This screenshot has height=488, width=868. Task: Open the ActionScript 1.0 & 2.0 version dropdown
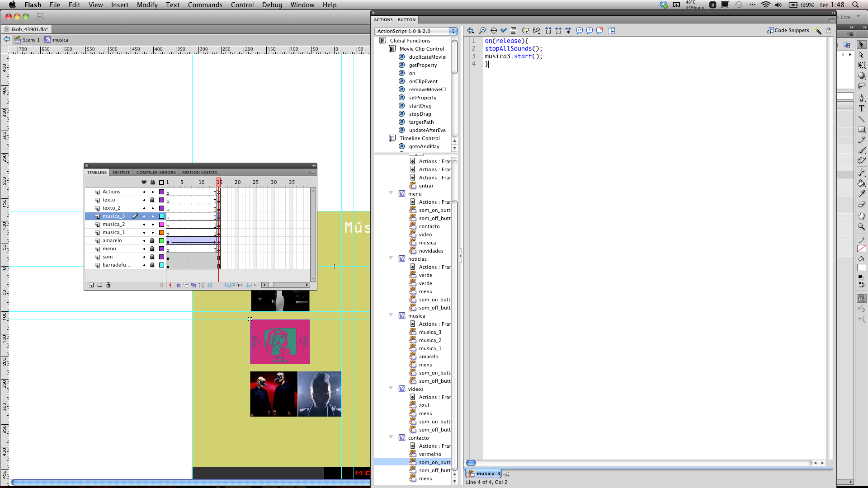[x=415, y=31]
